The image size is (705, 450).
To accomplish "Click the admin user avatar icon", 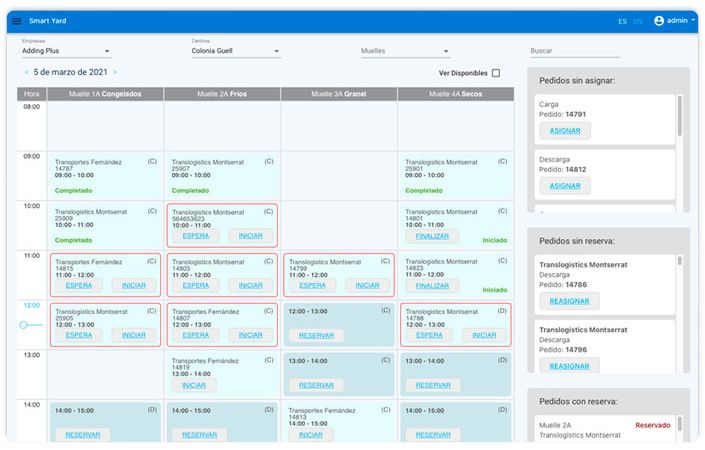I will point(659,21).
